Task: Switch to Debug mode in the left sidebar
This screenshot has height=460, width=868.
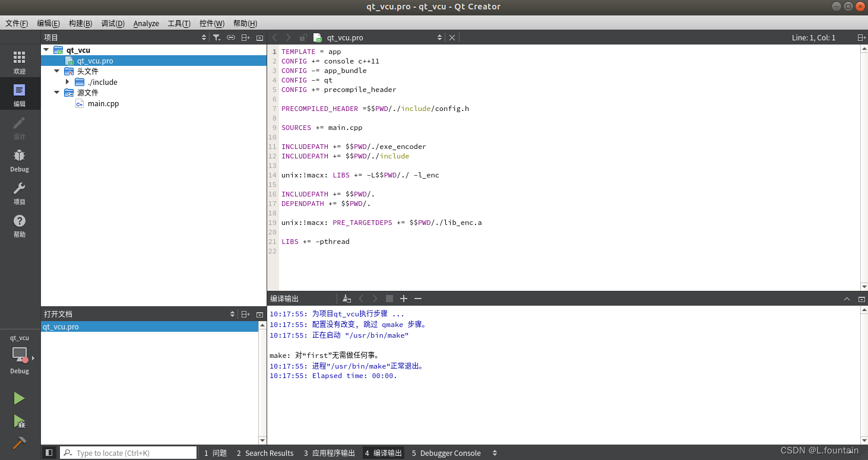Action: click(20, 160)
